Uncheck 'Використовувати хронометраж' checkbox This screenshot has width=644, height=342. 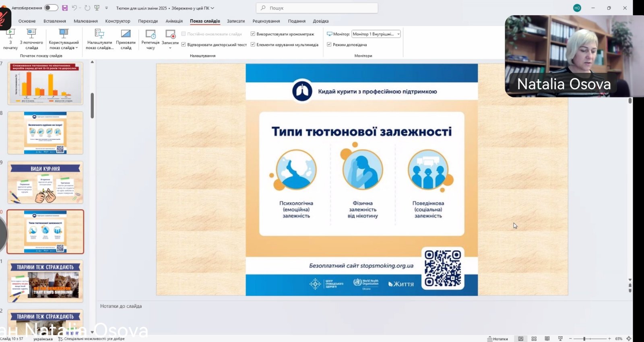[253, 34]
